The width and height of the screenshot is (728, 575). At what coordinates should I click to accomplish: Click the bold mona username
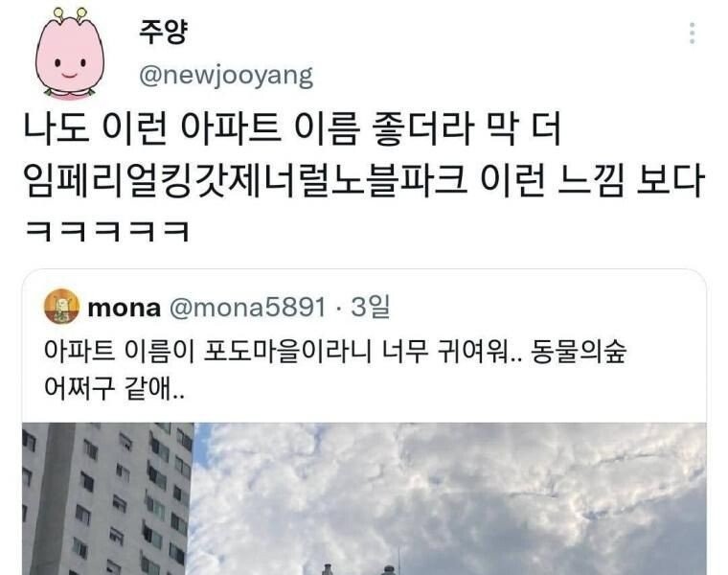pos(124,308)
